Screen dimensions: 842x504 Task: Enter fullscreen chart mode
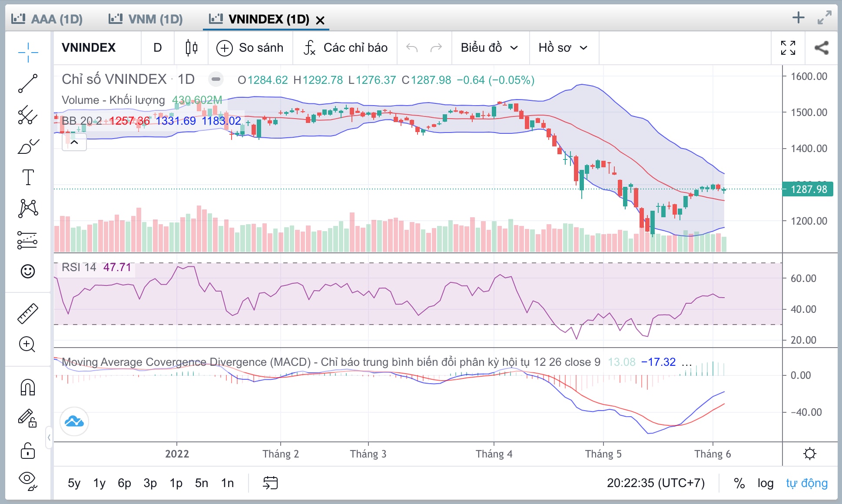coord(788,48)
